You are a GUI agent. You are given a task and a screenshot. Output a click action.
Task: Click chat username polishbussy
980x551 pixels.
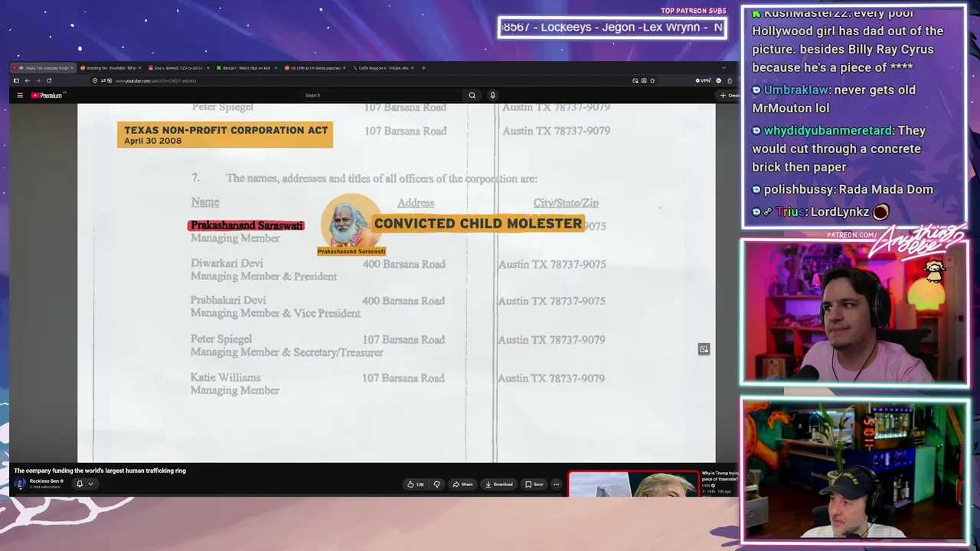799,190
